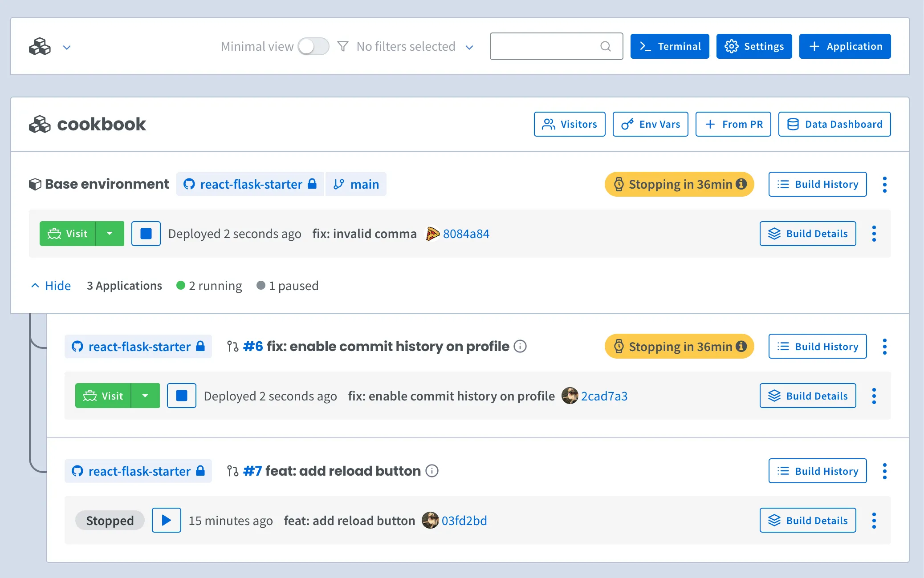Click info icon next to PR #6 title
Image resolution: width=924 pixels, height=578 pixels.
click(520, 346)
